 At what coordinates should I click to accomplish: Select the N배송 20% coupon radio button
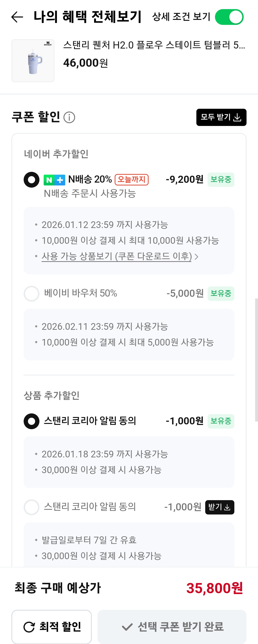32,180
